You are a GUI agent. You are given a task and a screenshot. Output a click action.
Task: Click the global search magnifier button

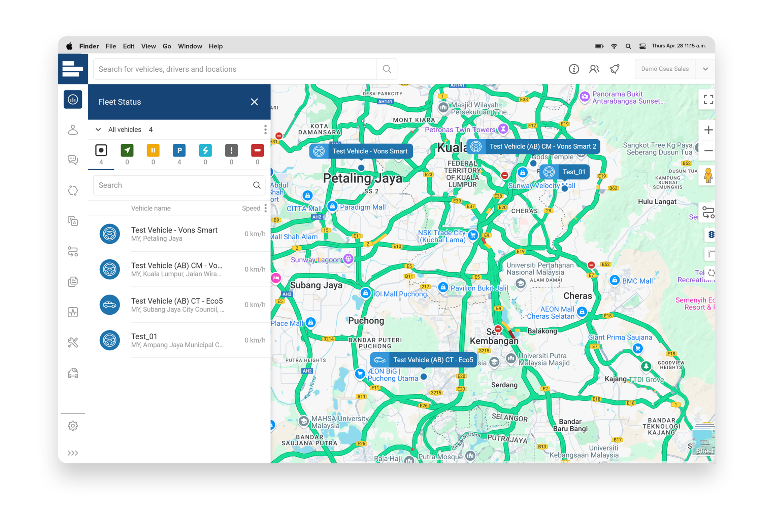(x=387, y=69)
